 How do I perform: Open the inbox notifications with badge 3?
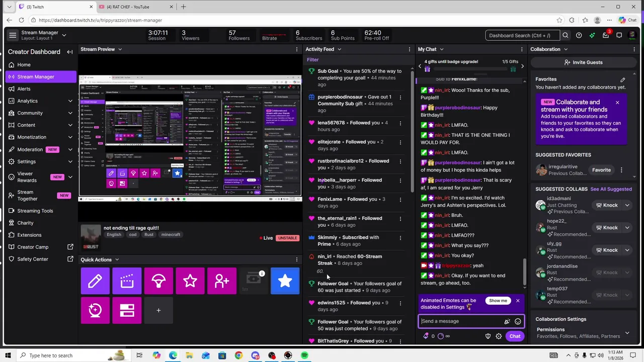(x=606, y=35)
